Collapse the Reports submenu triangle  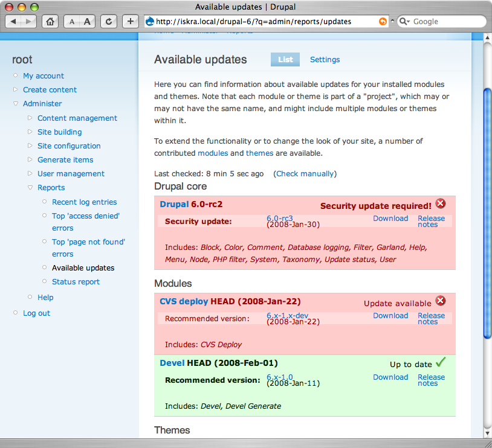pyautogui.click(x=30, y=188)
